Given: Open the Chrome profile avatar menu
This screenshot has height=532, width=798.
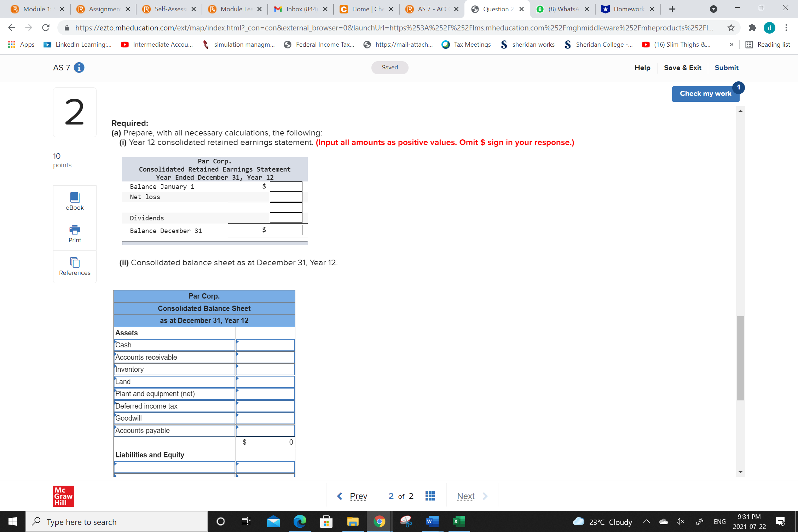Looking at the screenshot, I should point(770,28).
